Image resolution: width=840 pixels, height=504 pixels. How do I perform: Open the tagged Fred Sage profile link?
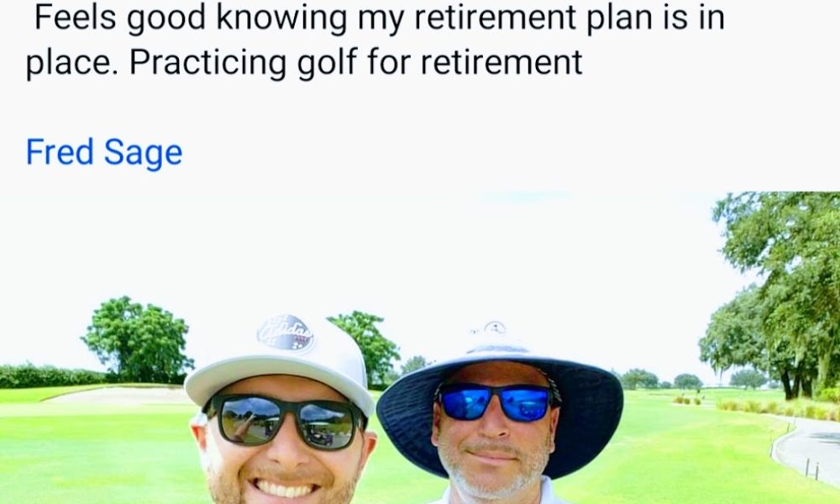pyautogui.click(x=104, y=153)
